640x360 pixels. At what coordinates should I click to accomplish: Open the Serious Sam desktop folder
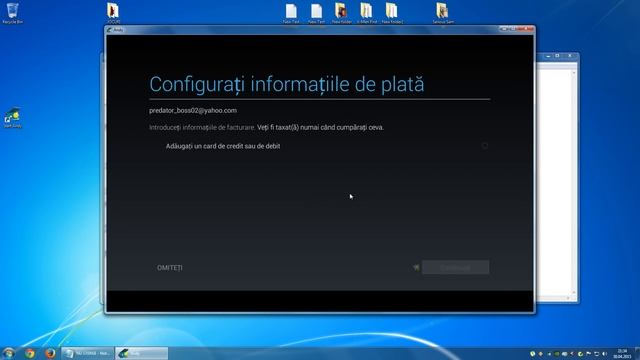pyautogui.click(x=442, y=13)
